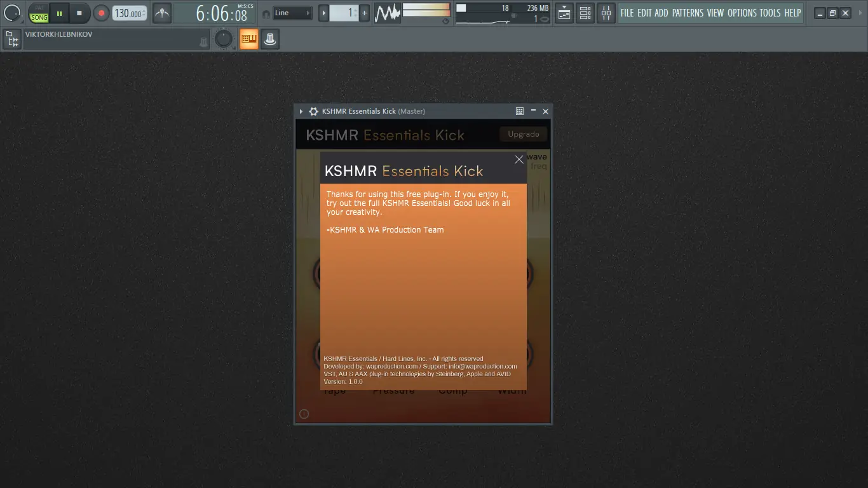Image resolution: width=868 pixels, height=488 pixels.
Task: Stop playback with the stop button
Action: (79, 13)
